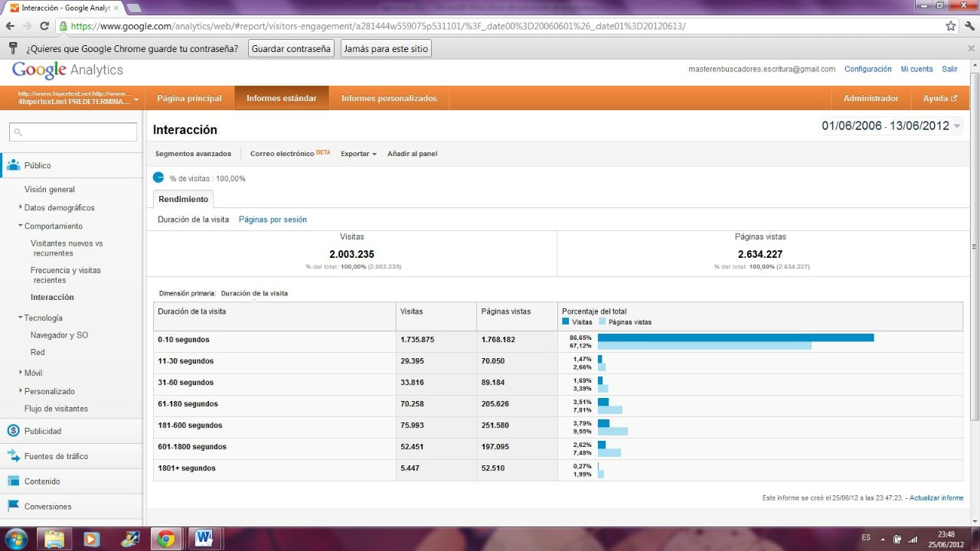This screenshot has height=551, width=980.
Task: Open Chrome wrench settings menu
Action: click(968, 26)
